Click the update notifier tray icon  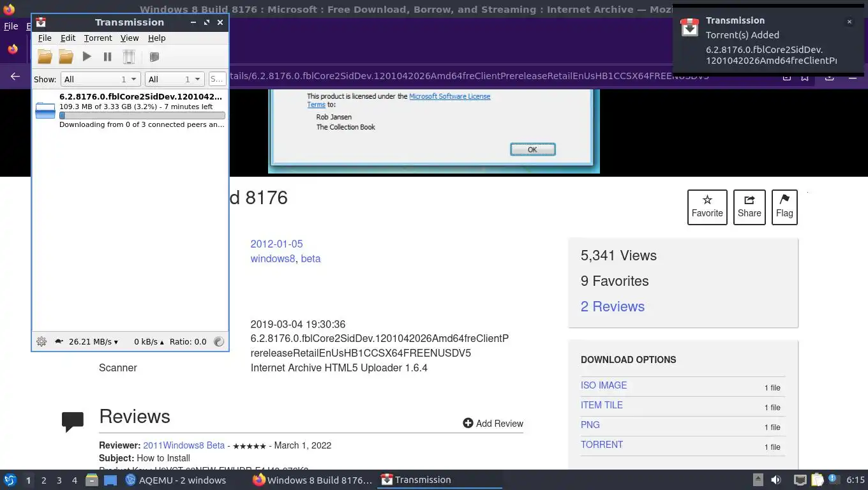click(833, 479)
